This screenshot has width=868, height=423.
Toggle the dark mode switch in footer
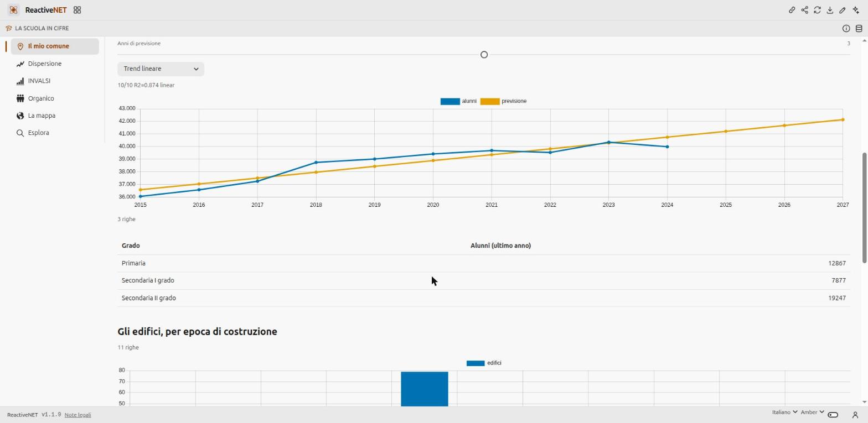[x=833, y=415]
